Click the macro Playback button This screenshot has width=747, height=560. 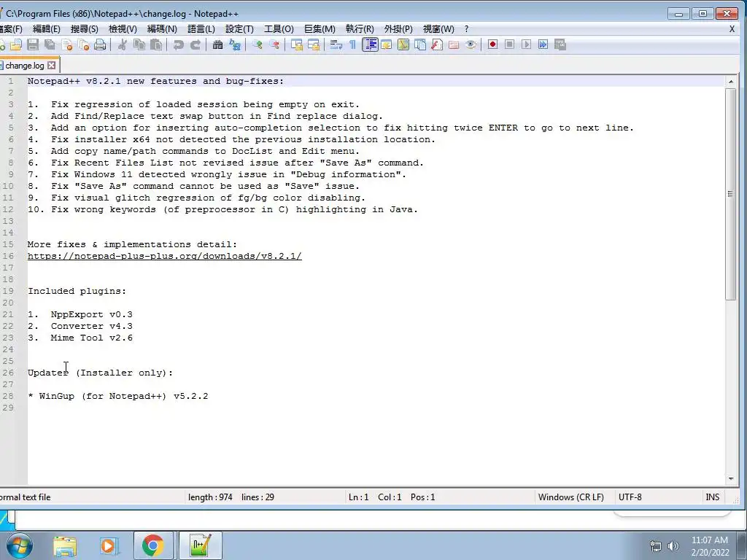(x=526, y=44)
